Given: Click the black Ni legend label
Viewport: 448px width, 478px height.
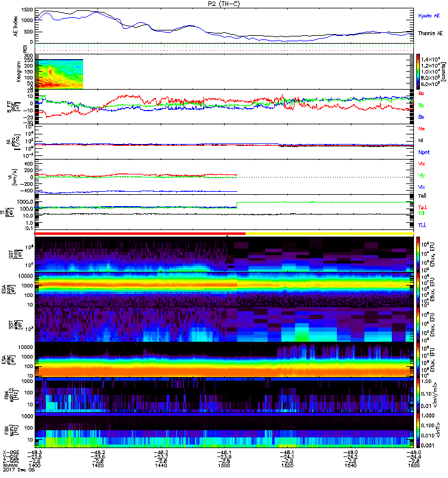Looking at the screenshot, I should [x=421, y=140].
